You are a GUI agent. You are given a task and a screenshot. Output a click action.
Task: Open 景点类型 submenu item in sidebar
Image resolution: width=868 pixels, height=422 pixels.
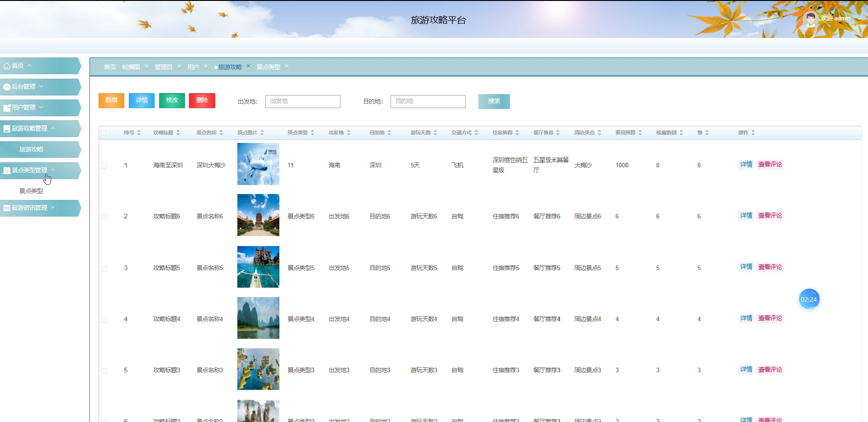tap(31, 191)
